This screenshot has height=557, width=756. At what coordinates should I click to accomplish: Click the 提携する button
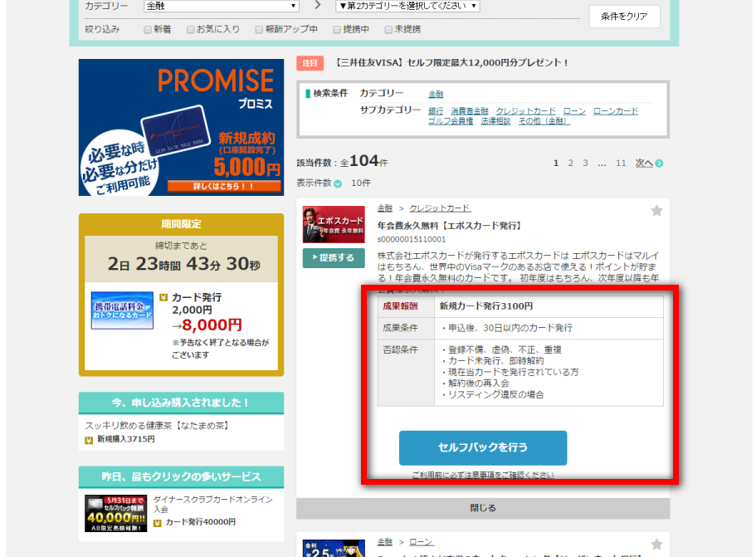coord(334,257)
